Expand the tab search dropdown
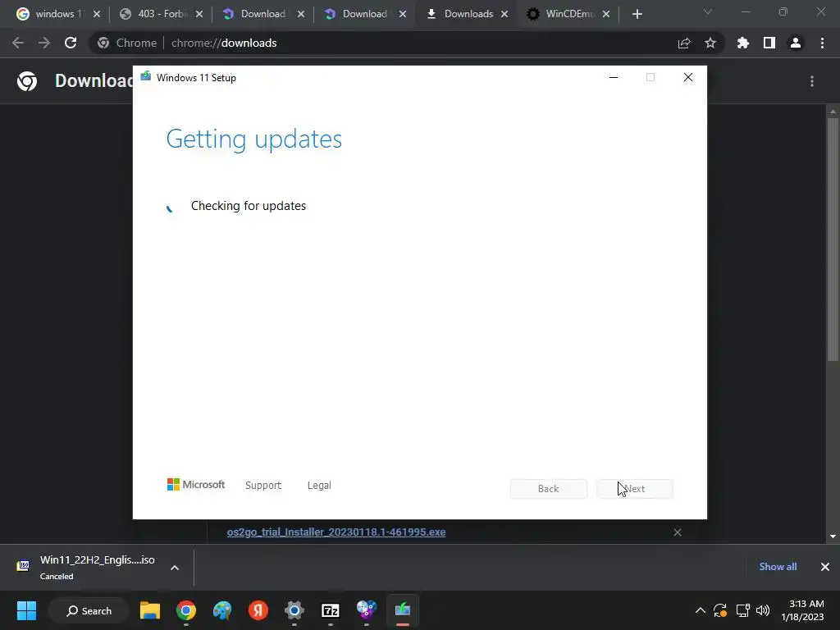 pyautogui.click(x=708, y=11)
